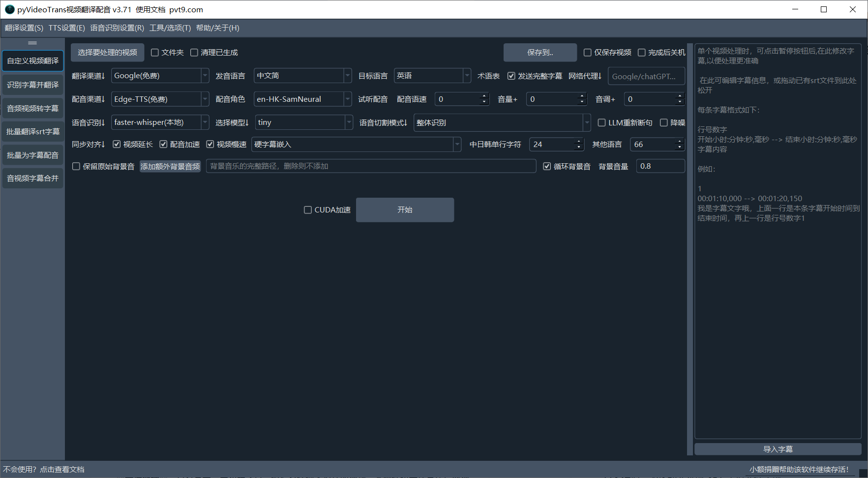Screen dimensions: 868x478
Task: Open the 帮助/关于(H) menu
Action: click(217, 28)
